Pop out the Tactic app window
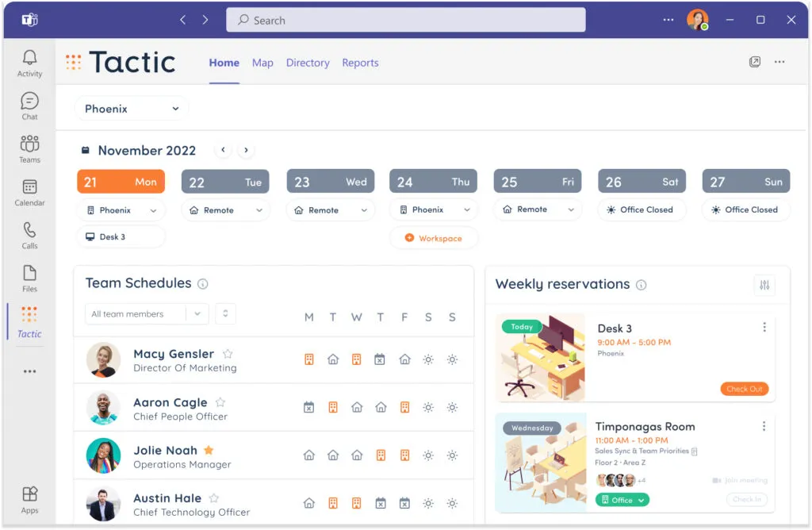812x530 pixels. pos(755,62)
